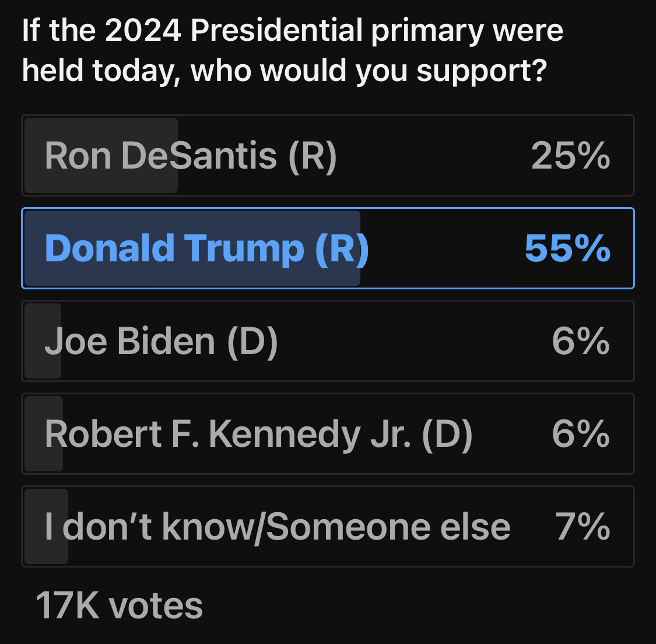Select the Ron DeSantis (R) poll option
The width and height of the screenshot is (656, 644).
click(x=328, y=155)
